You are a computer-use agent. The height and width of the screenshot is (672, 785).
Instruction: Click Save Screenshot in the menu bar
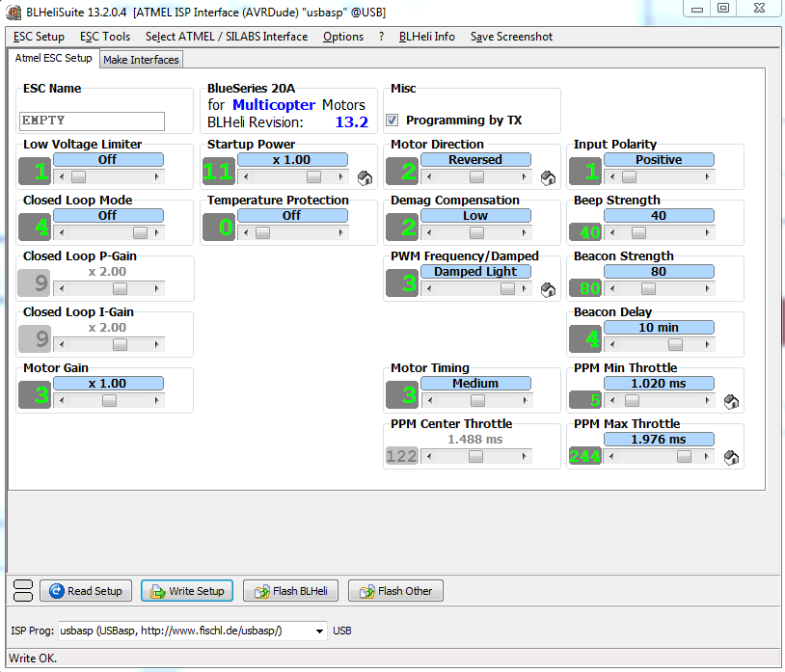[x=511, y=37]
